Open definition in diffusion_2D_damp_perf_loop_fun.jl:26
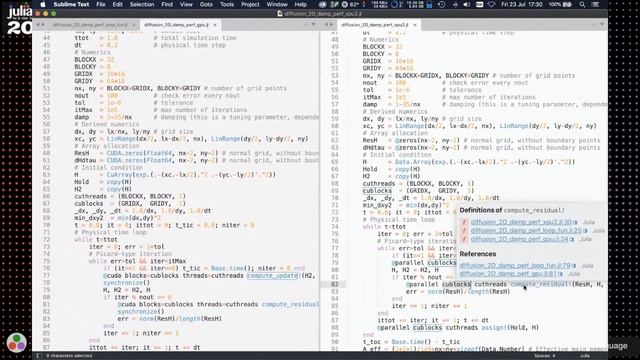This screenshot has width=640, height=360. pos(526,231)
